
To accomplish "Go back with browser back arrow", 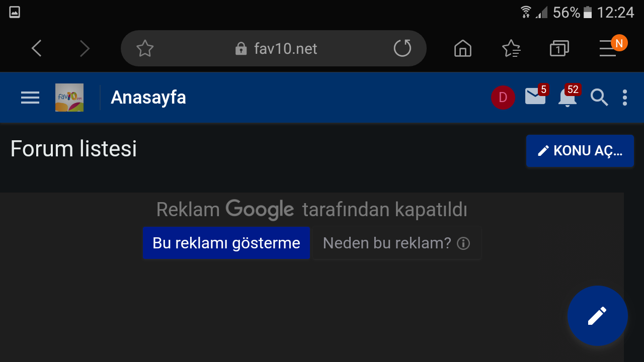I will click(36, 48).
